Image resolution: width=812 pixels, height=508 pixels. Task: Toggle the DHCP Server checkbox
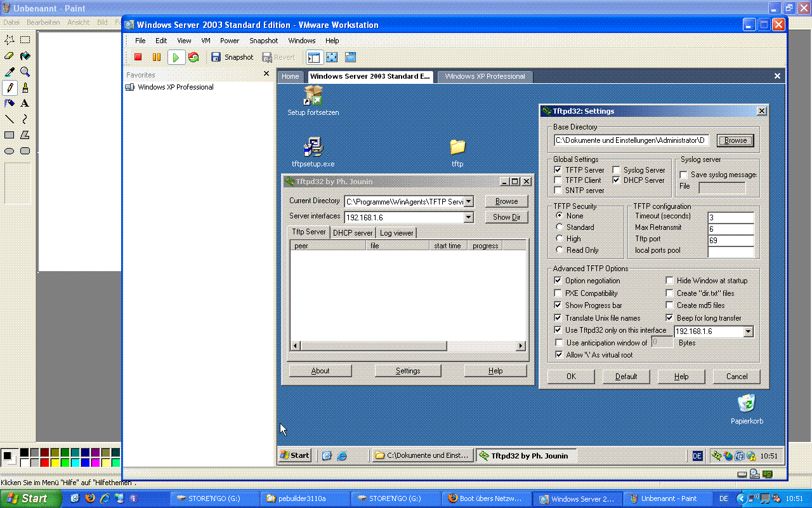[616, 180]
